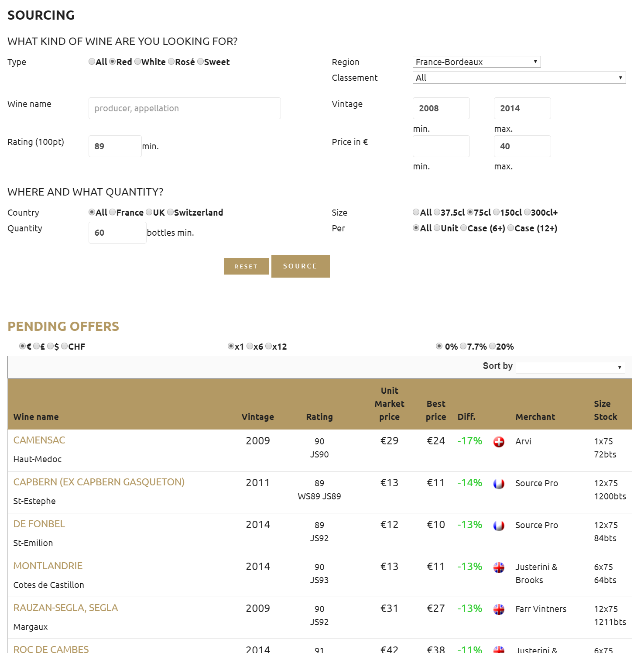Viewport: 644px width, 653px height.
Task: Open the DE FONBEL wine link
Action: pyautogui.click(x=39, y=524)
